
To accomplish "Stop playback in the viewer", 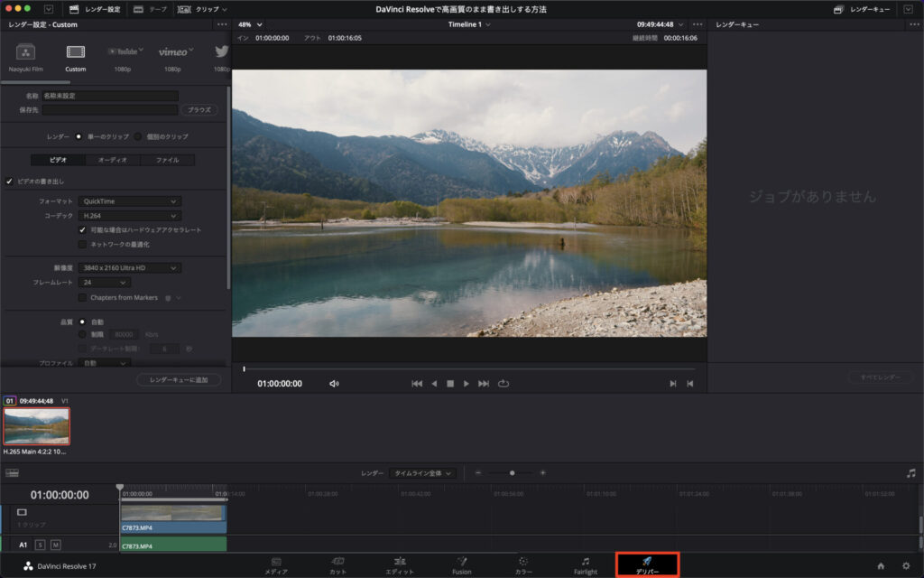I will 450,383.
